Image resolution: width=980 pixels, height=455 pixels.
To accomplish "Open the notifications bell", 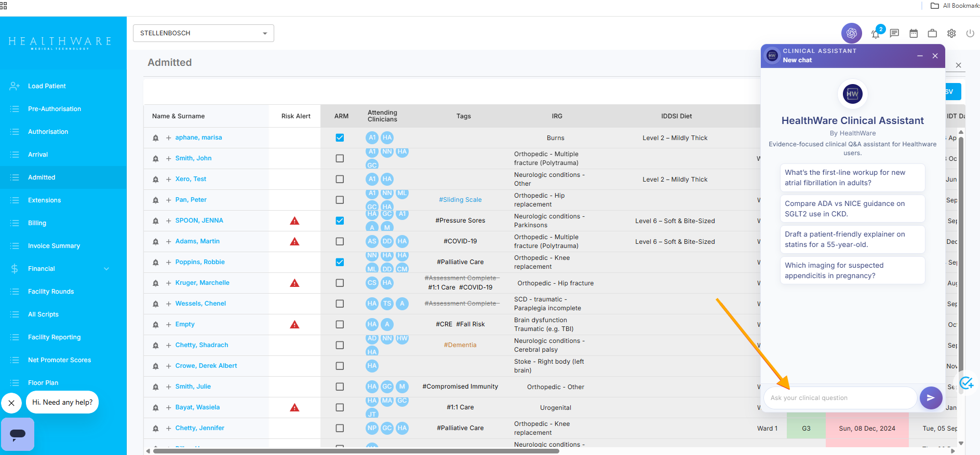I will [876, 34].
